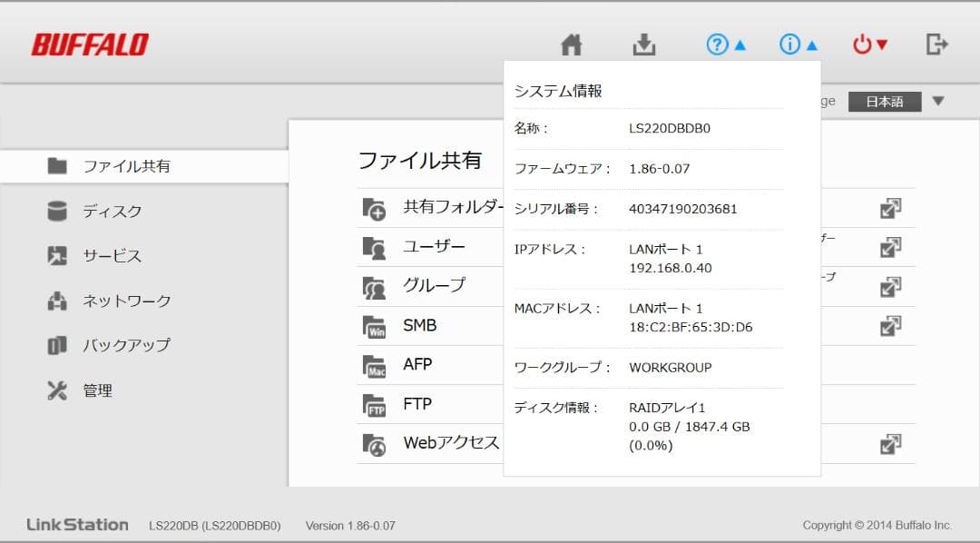Open ユーザー settings

pos(434,246)
